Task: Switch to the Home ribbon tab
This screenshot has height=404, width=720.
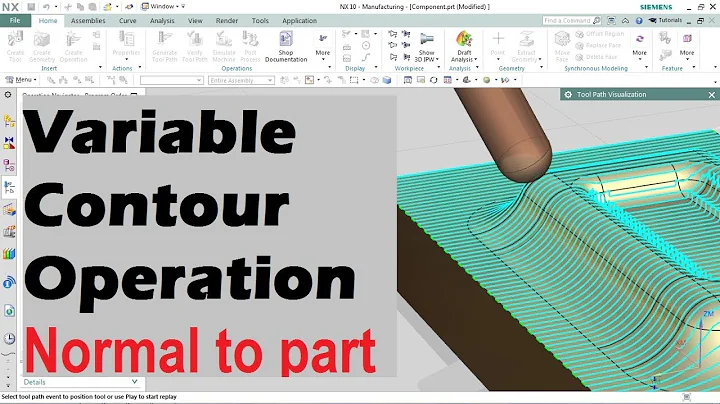Action: pyautogui.click(x=48, y=21)
